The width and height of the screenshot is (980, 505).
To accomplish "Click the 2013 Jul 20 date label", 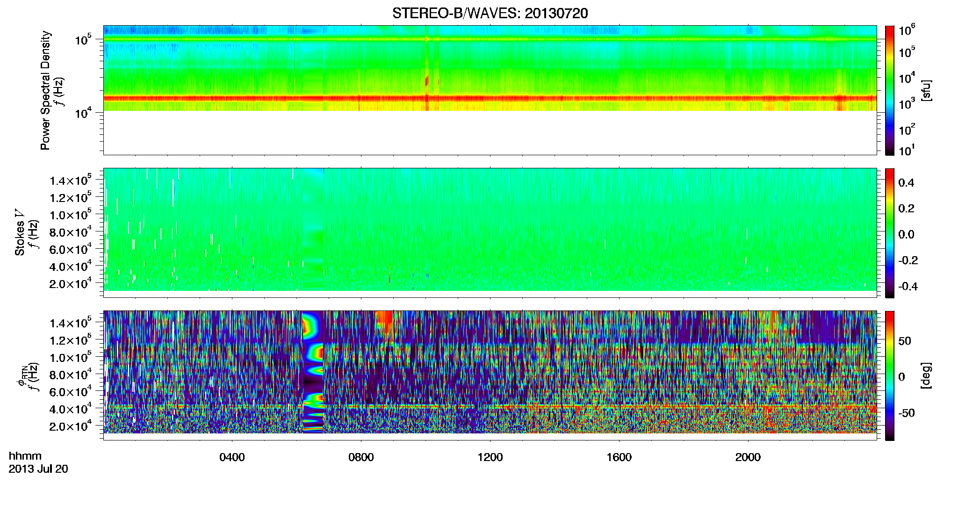I will pos(38,469).
